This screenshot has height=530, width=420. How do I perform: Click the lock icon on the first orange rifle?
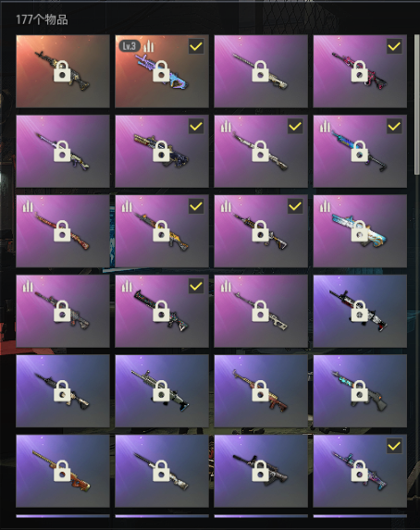point(62,71)
